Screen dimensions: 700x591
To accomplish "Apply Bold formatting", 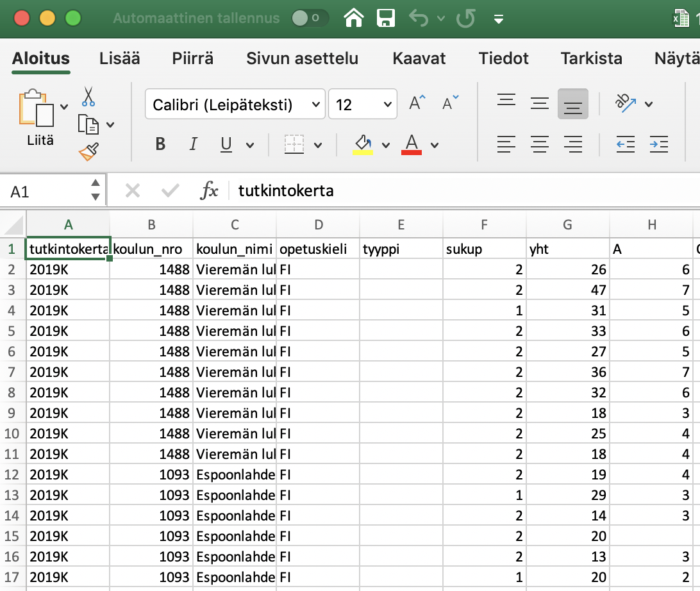I will 160,145.
